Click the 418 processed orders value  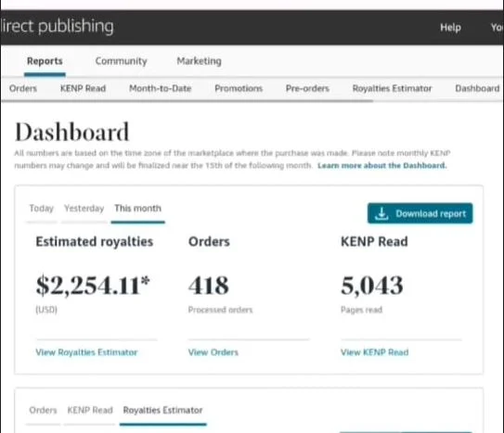[x=208, y=286]
